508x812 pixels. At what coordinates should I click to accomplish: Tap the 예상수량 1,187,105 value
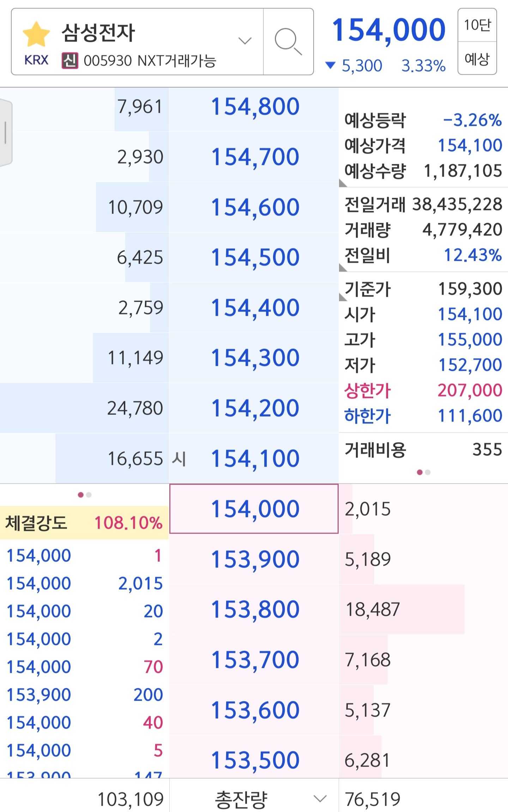463,171
